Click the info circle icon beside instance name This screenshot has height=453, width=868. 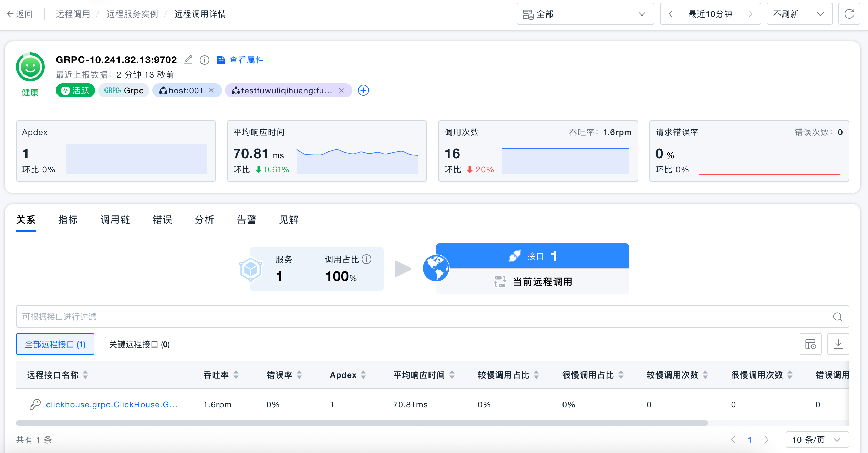coord(205,60)
